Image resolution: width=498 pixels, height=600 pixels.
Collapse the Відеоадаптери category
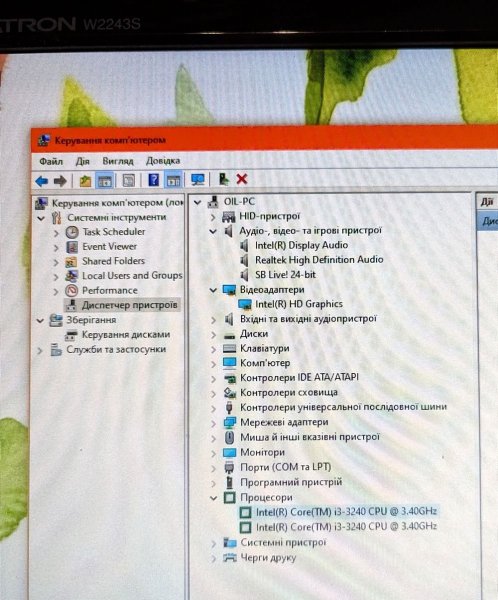click(213, 290)
